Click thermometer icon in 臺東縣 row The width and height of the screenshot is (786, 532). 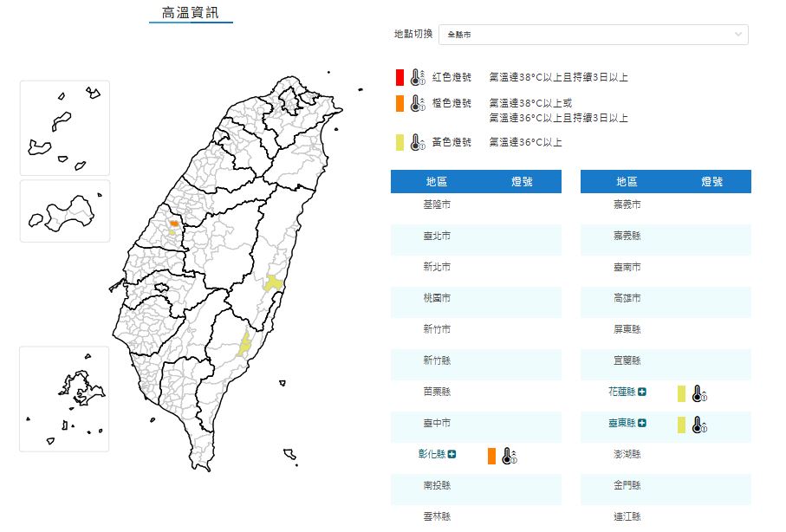coord(700,425)
